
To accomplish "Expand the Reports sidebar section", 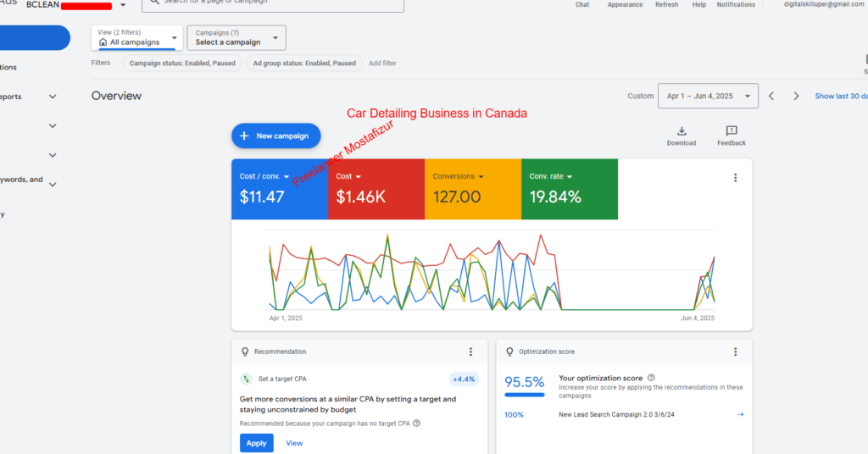I will coord(53,97).
